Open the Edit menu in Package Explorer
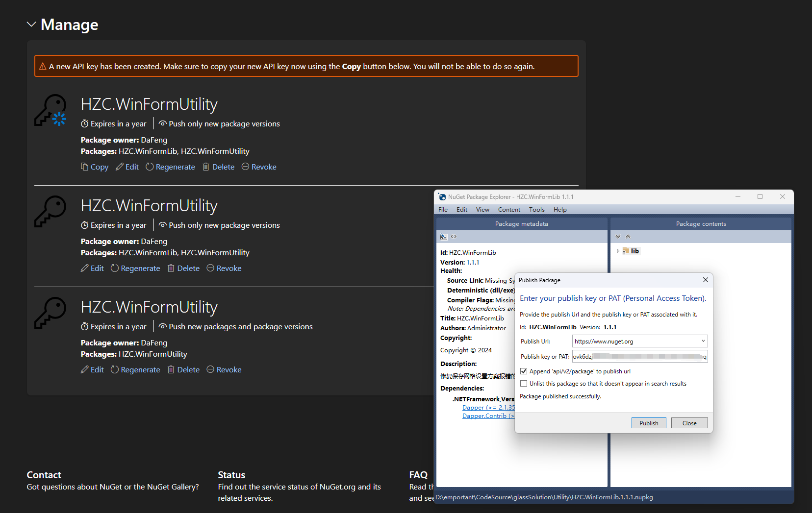812x513 pixels. pyautogui.click(x=462, y=210)
